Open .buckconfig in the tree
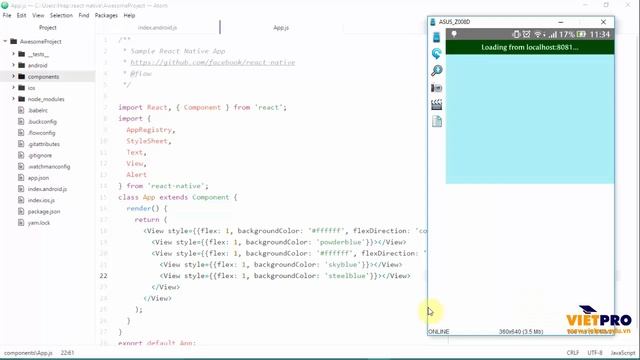 click(42, 122)
